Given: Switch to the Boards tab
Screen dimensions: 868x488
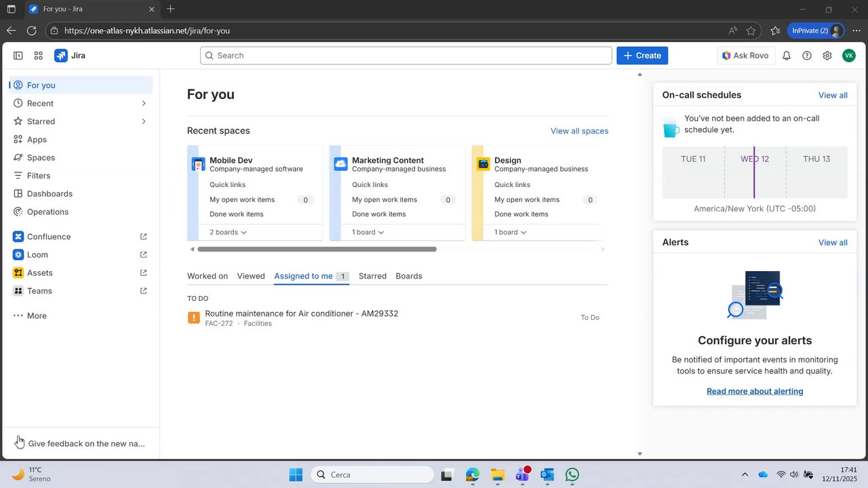Looking at the screenshot, I should 409,276.
